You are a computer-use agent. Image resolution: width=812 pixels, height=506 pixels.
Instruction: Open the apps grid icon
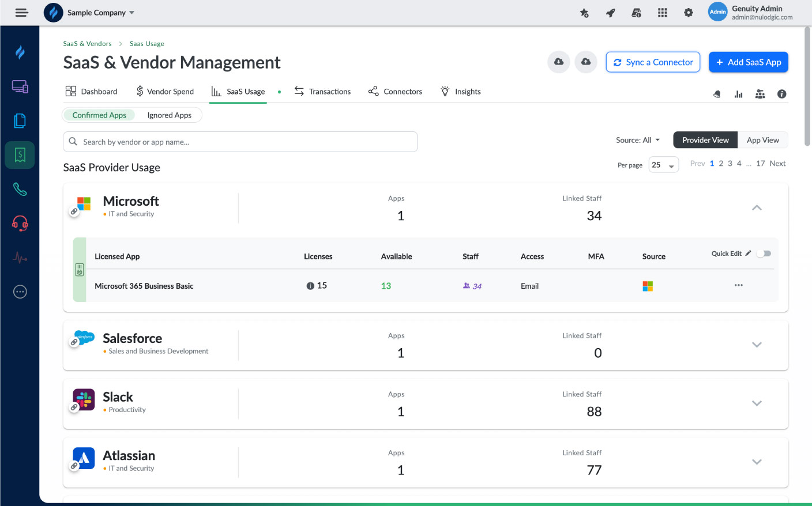[662, 13]
